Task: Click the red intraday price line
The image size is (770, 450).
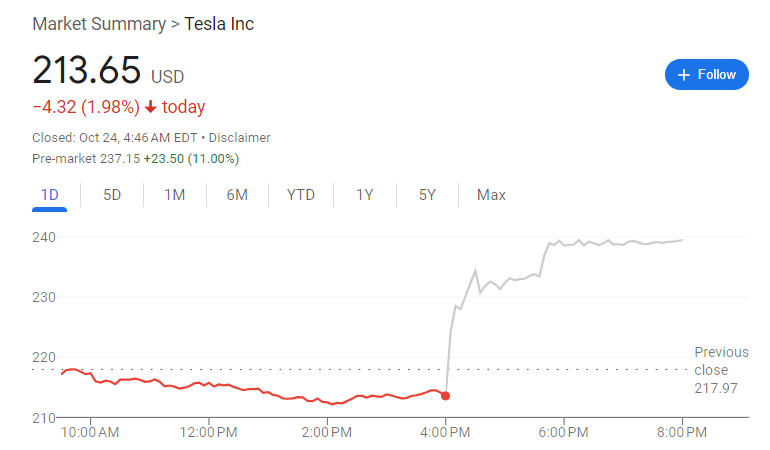Action: pos(250,390)
